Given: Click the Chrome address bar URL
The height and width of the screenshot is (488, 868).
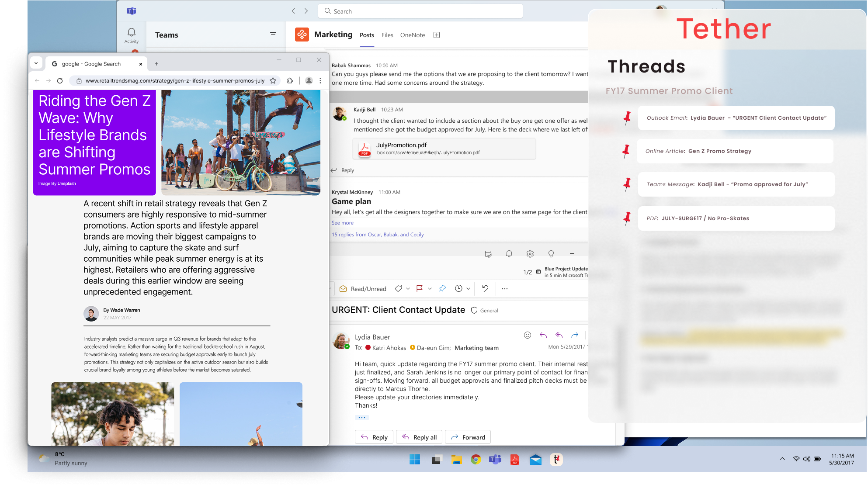Looking at the screenshot, I should click(x=175, y=81).
